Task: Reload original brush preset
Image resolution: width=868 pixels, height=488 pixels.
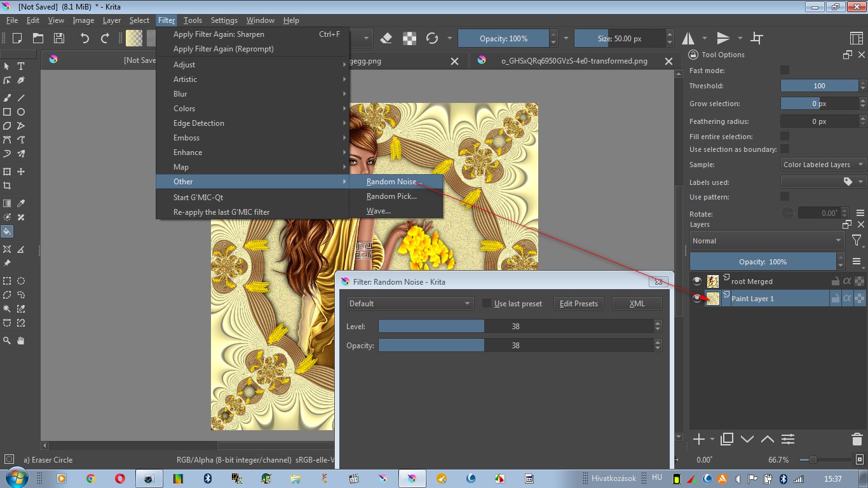Action: pos(433,38)
